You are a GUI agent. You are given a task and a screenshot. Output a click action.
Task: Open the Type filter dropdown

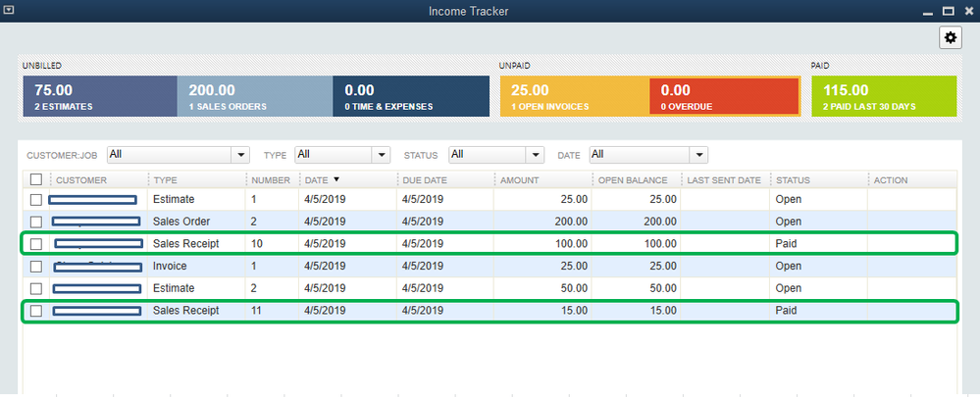click(x=381, y=155)
